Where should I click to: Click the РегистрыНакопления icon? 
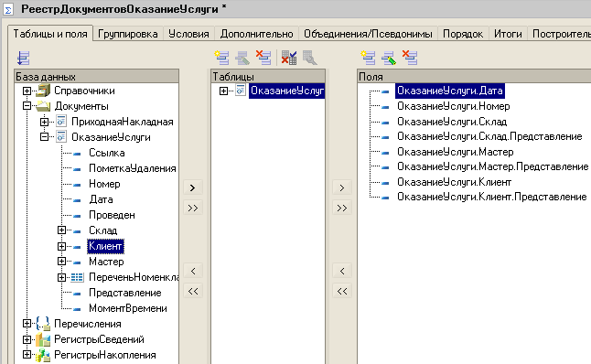coord(43,355)
